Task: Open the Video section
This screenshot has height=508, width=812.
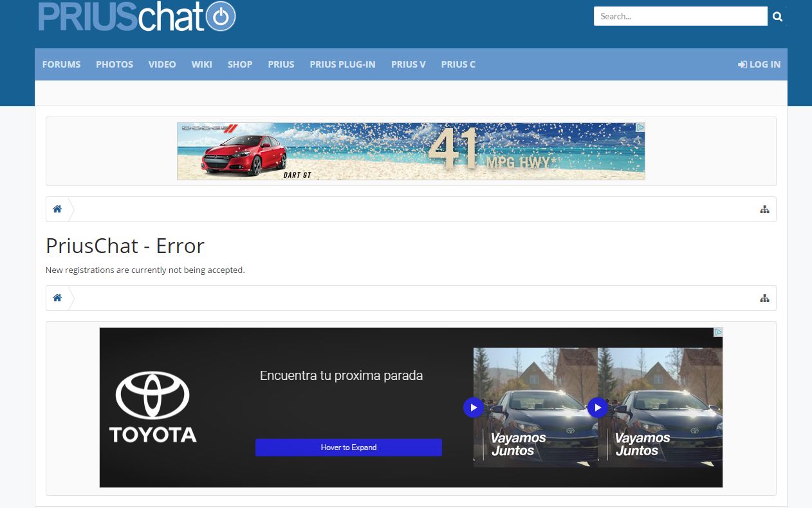Action: pyautogui.click(x=162, y=64)
